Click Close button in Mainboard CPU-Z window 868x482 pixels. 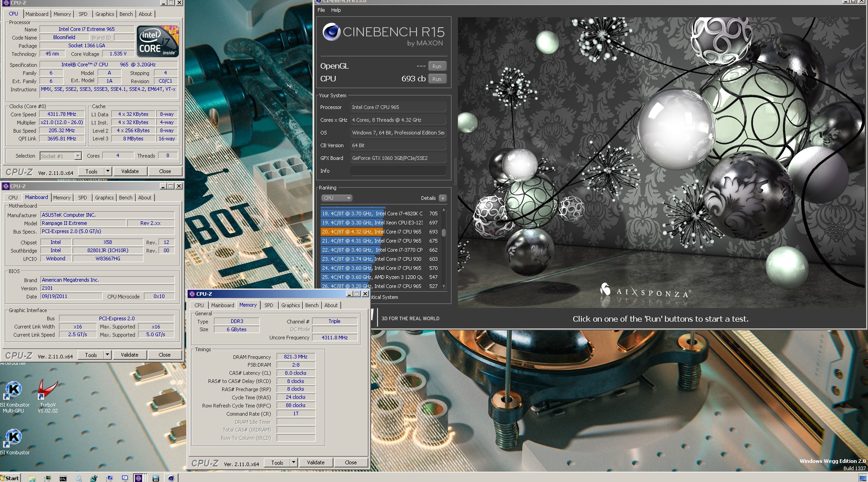[x=164, y=355]
